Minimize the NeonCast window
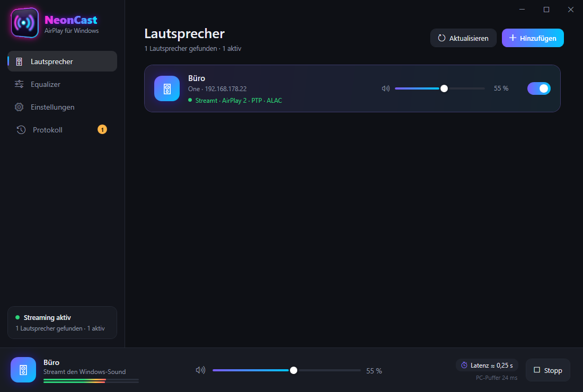 pos(522,10)
